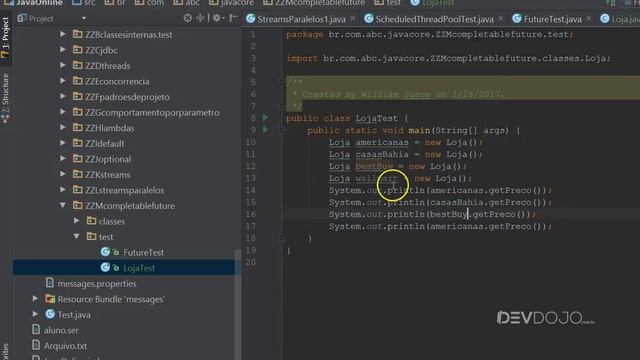Viewport: 640px width, 360px height.
Task: Open the Project view dropdown
Action: point(84,18)
